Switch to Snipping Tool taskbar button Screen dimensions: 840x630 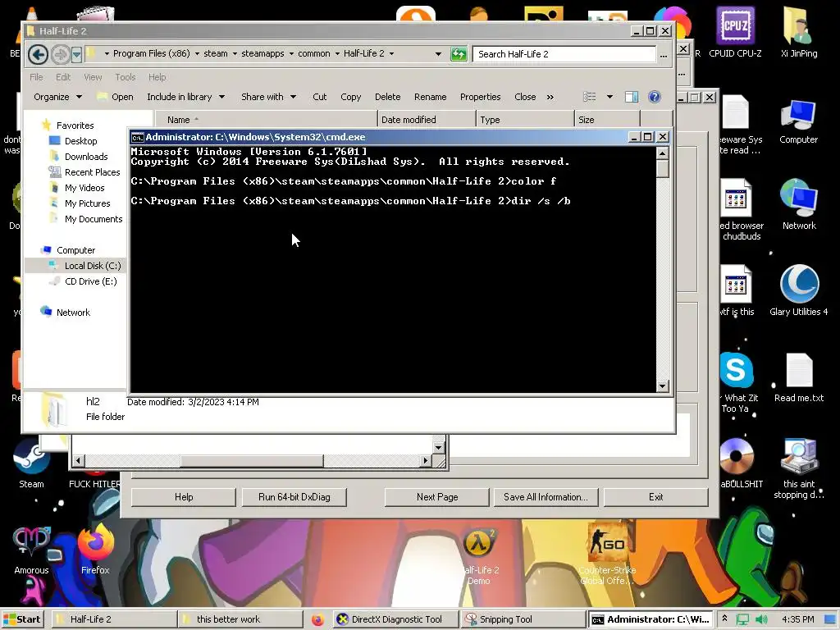click(523, 619)
